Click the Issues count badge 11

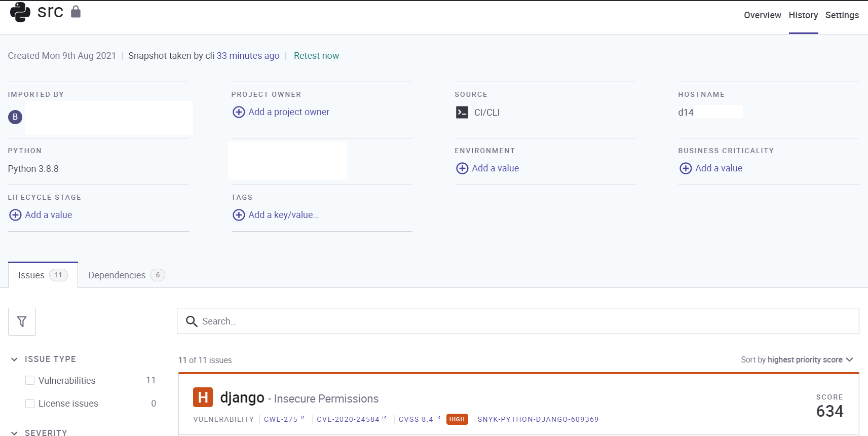(58, 275)
